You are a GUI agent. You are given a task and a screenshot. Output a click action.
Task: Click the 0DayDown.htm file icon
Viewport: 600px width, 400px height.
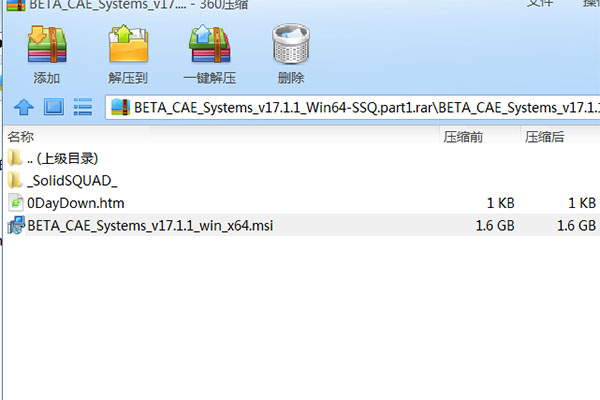pos(16,203)
